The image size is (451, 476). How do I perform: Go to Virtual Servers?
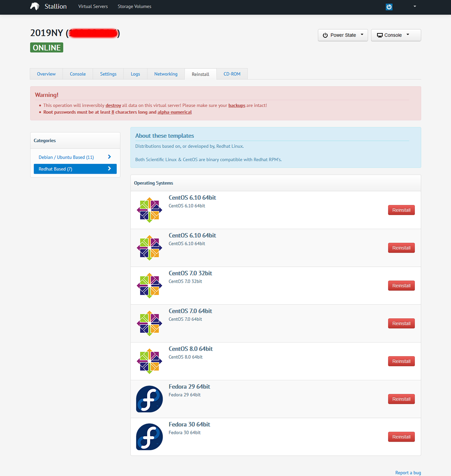[x=93, y=6]
